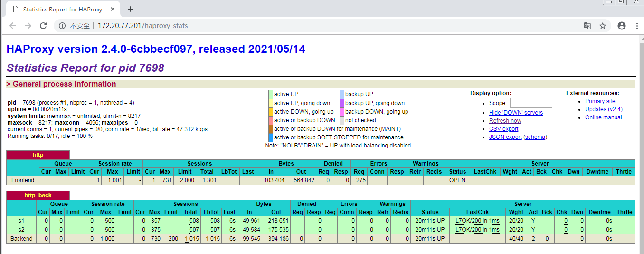Click s1 status 20m11s UP
The width and height of the screenshot is (644, 254).
[x=430, y=221]
